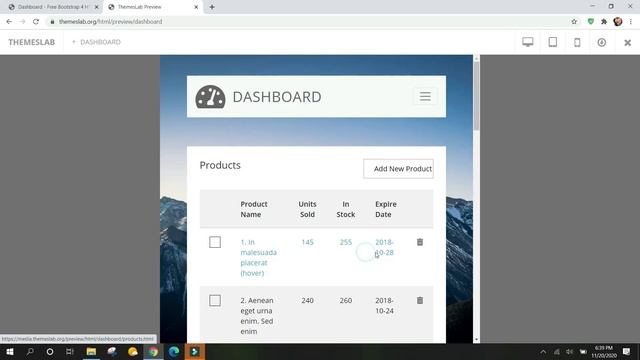640x360 pixels.
Task: Click the DASHBOARD heading title
Action: (277, 97)
